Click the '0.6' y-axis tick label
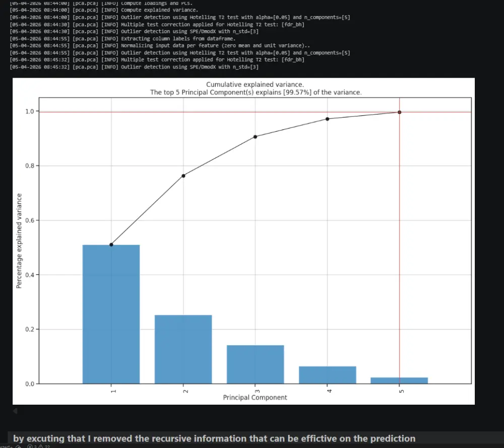 30,220
